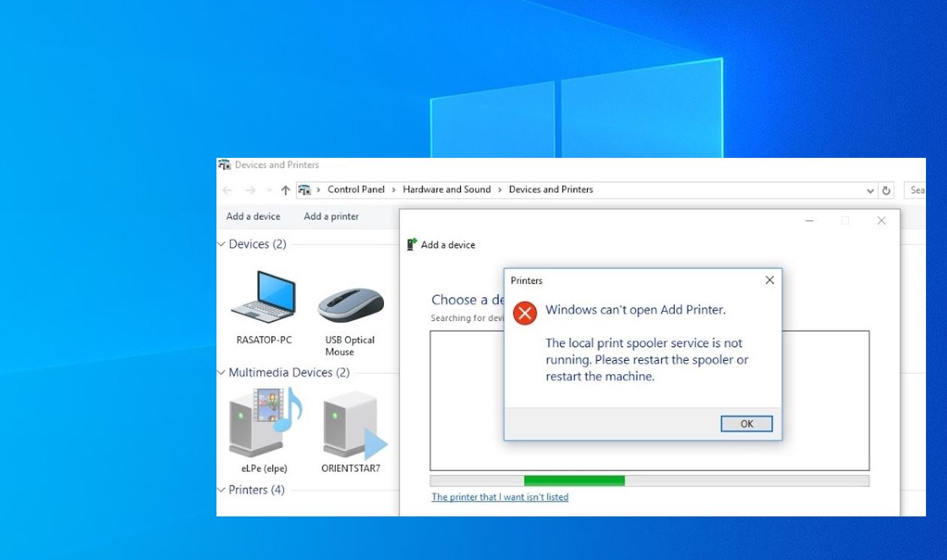Open the Add a printer toolbar command
This screenshot has height=560, width=947.
coord(331,216)
